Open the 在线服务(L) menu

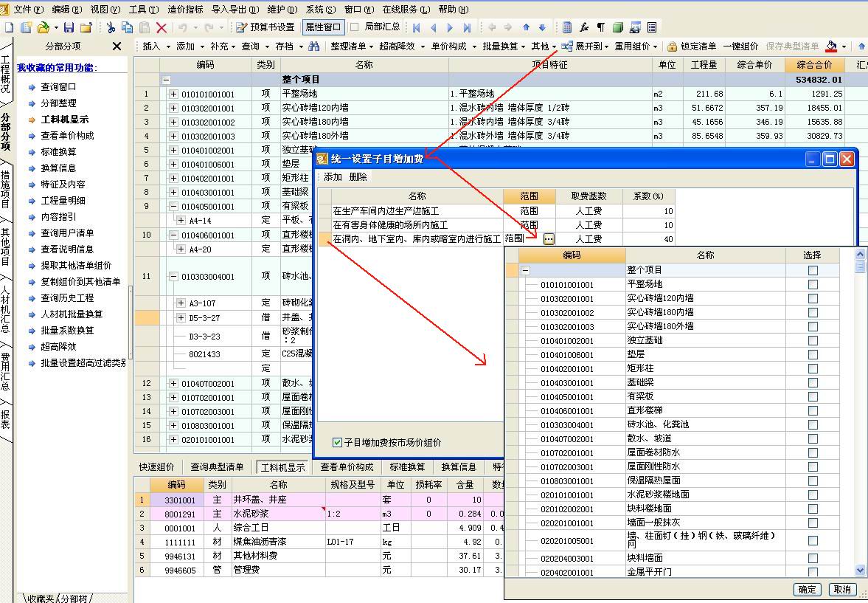click(x=406, y=10)
